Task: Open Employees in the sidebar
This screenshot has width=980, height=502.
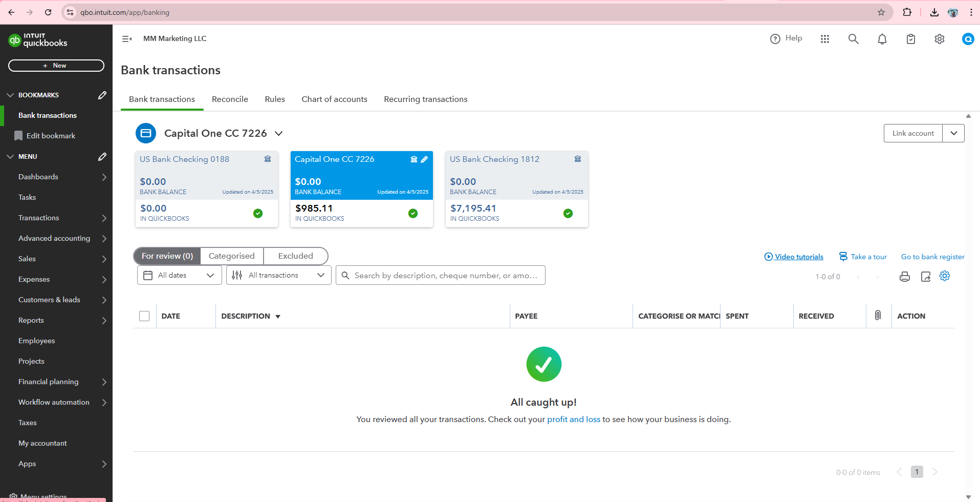Action: coord(37,341)
